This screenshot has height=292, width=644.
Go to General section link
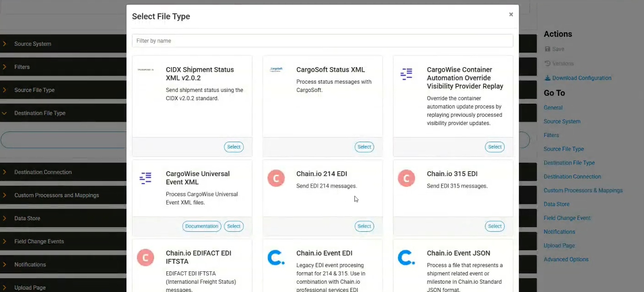553,108
